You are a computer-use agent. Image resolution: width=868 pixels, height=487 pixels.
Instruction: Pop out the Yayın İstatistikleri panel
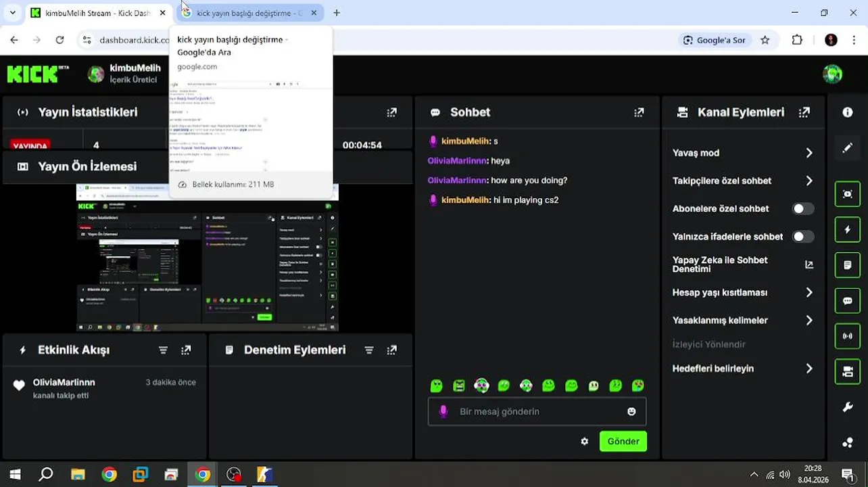point(392,112)
